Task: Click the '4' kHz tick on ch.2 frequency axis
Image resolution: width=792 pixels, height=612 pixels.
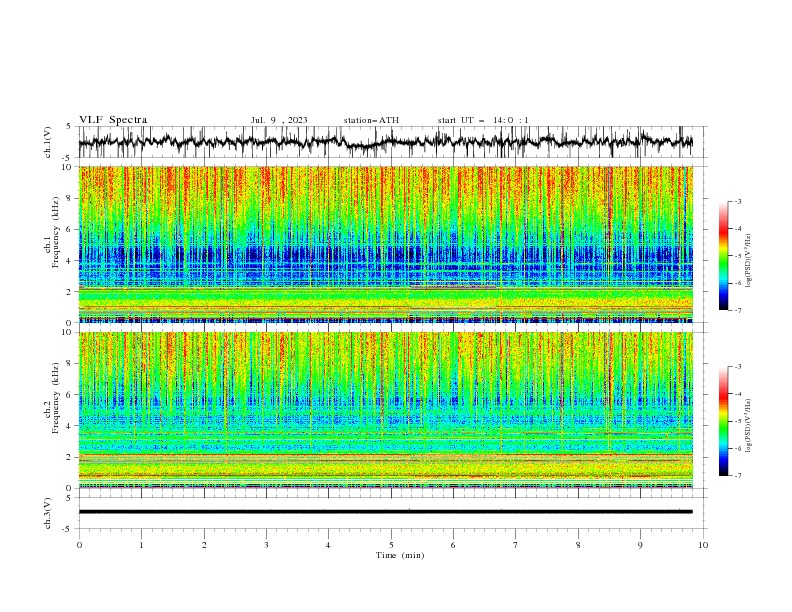Action: [70, 426]
